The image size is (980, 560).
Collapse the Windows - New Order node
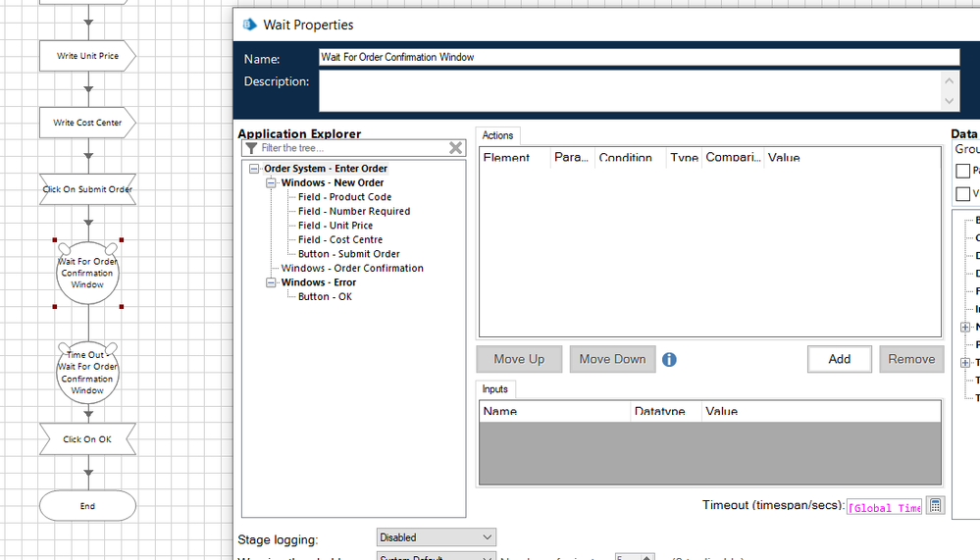272,183
